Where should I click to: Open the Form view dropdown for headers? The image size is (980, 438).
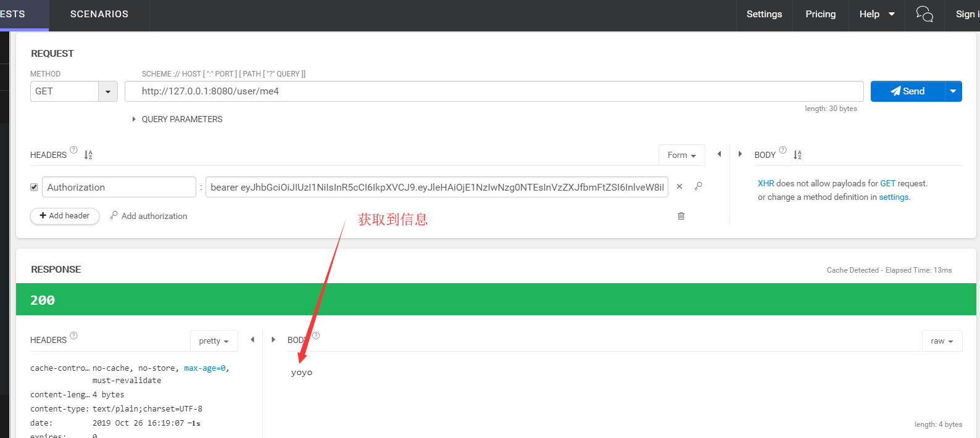coord(682,155)
